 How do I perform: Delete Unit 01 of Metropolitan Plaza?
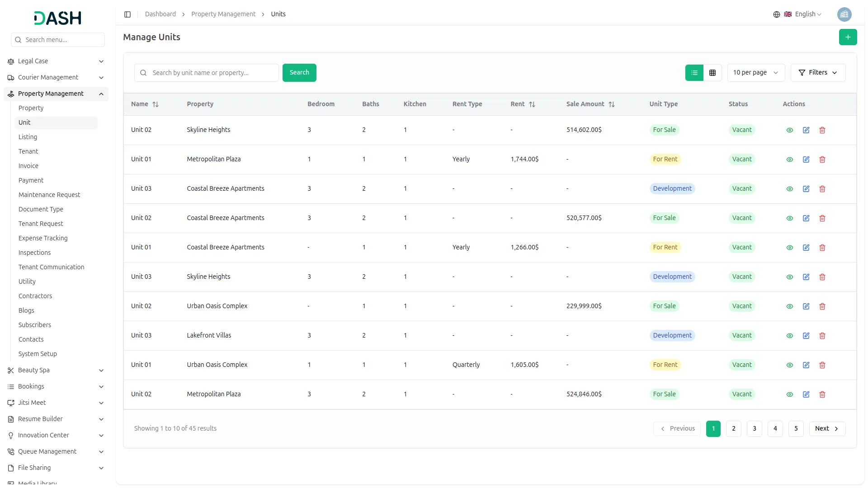822,160
